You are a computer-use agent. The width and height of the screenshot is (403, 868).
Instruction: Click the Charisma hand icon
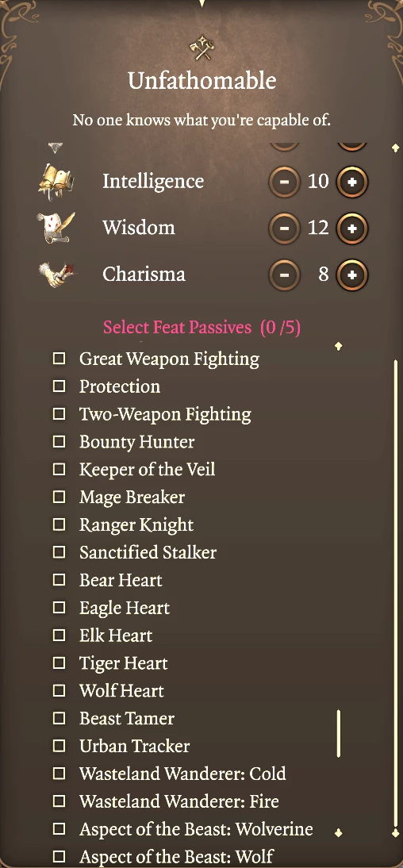[57, 275]
